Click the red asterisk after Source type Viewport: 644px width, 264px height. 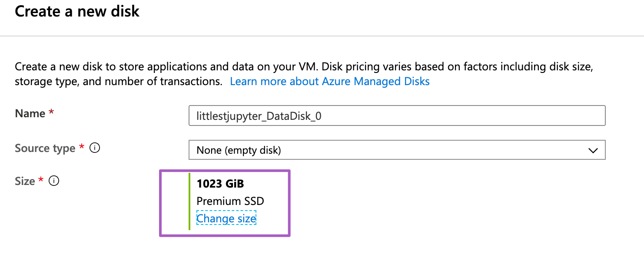tap(82, 148)
